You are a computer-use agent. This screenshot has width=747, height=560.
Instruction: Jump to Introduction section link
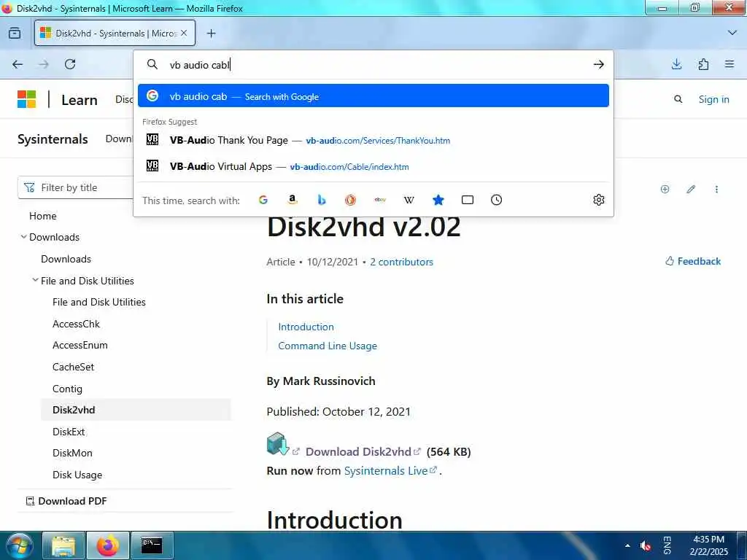pos(306,327)
